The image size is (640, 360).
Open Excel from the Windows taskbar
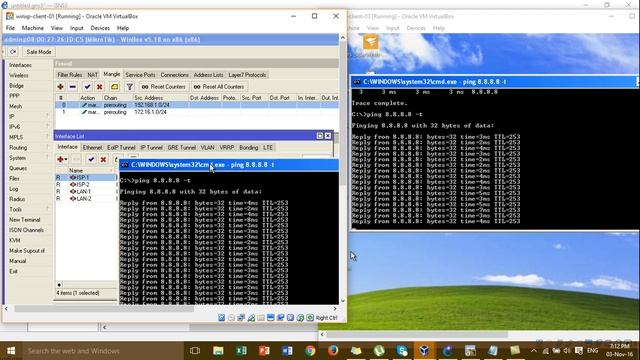pyautogui.click(x=241, y=351)
